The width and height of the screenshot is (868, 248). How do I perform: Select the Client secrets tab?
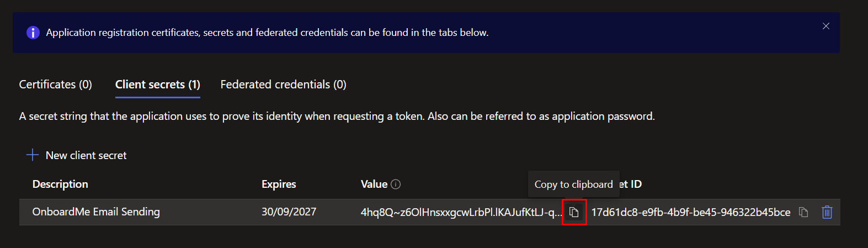(x=157, y=85)
